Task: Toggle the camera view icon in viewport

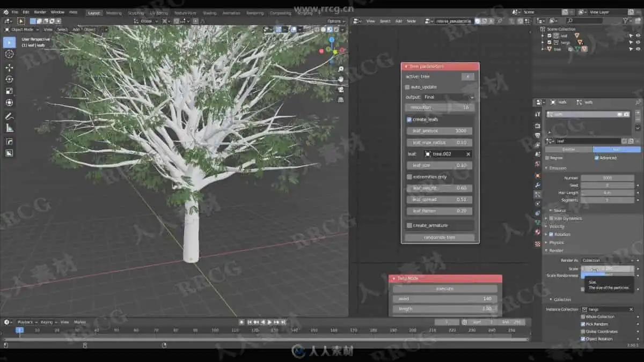Action: 341,89
